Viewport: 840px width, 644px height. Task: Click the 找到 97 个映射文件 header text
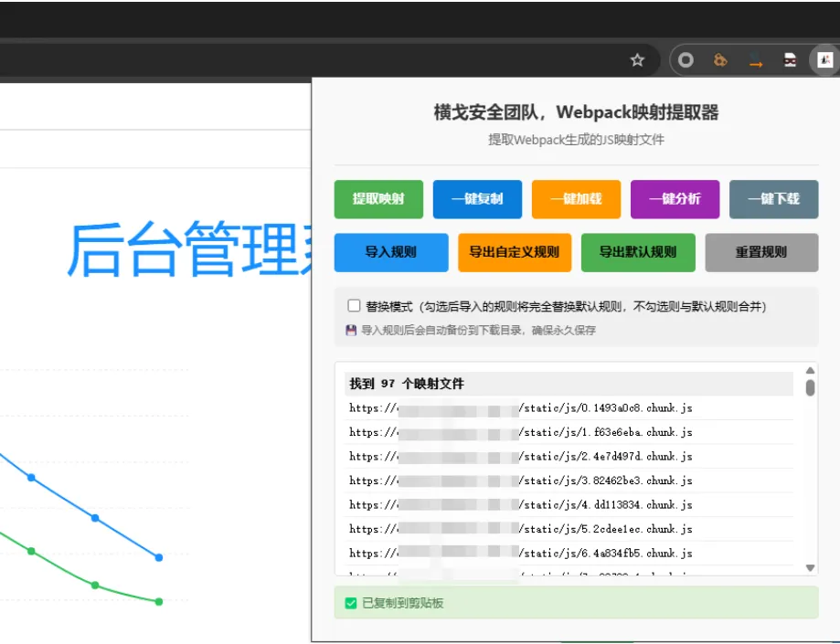407,384
